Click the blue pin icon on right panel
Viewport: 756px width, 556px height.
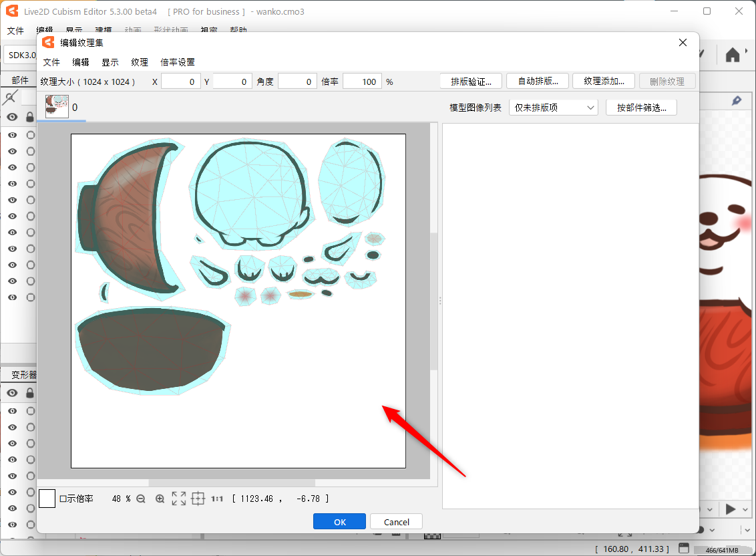737,100
